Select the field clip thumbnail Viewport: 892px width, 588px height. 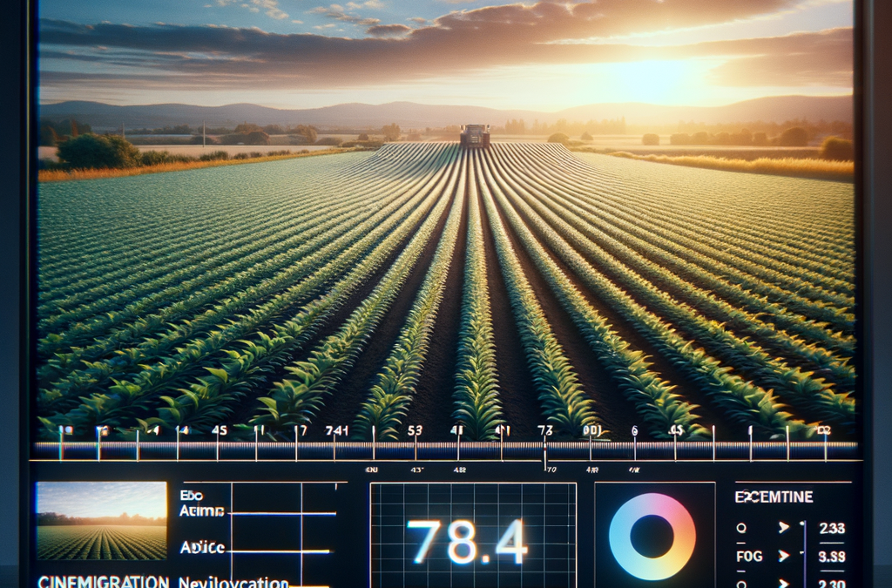coord(101,521)
